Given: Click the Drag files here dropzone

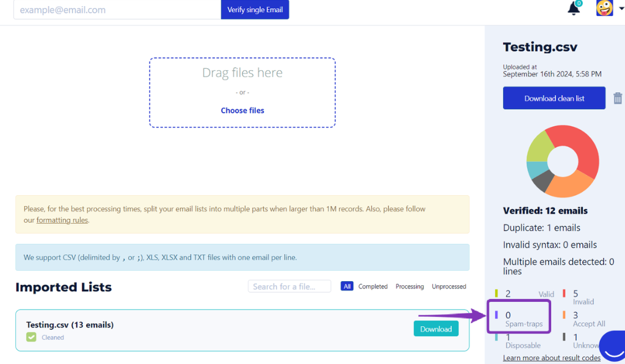Looking at the screenshot, I should pos(242,93).
